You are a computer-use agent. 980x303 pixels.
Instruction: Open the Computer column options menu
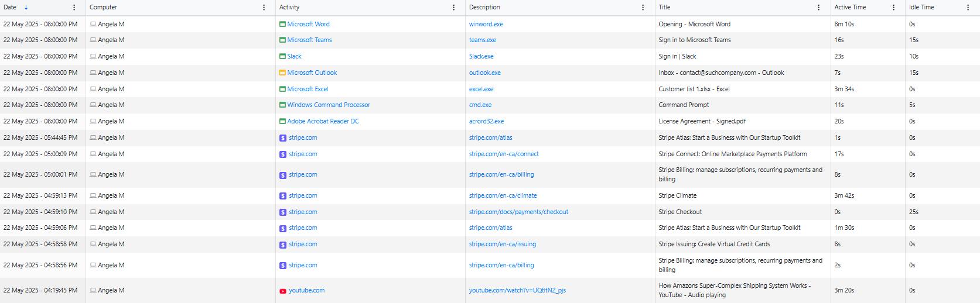coord(264,8)
